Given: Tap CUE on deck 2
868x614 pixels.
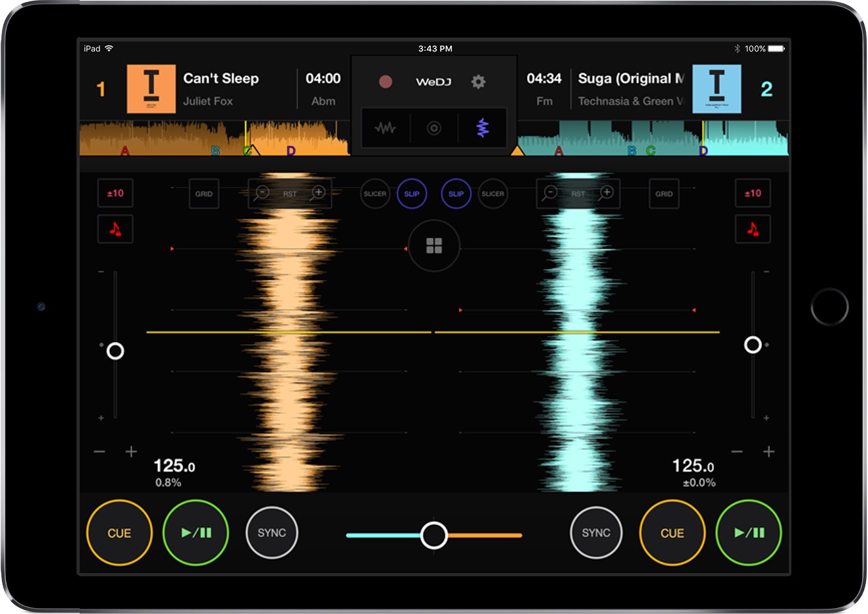Looking at the screenshot, I should (672, 534).
